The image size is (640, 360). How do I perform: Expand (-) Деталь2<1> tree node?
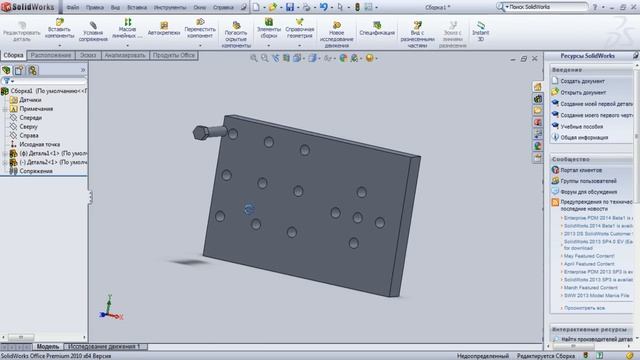click(5, 162)
